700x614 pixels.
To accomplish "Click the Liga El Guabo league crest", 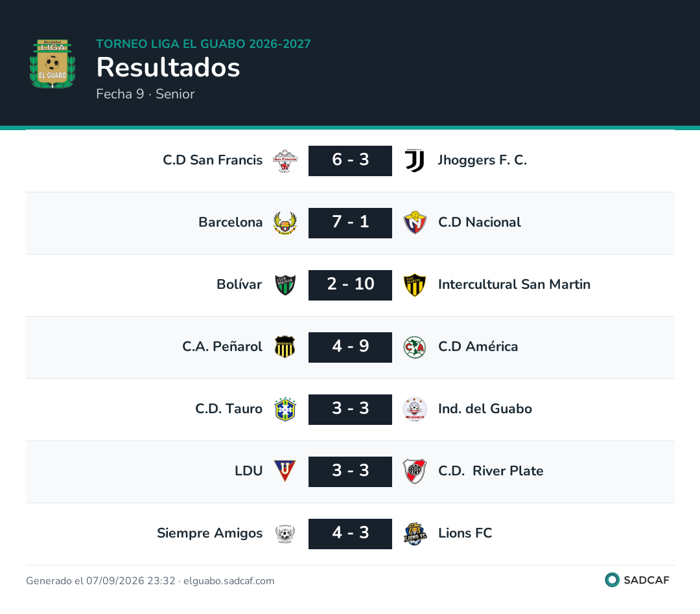I will (52, 64).
